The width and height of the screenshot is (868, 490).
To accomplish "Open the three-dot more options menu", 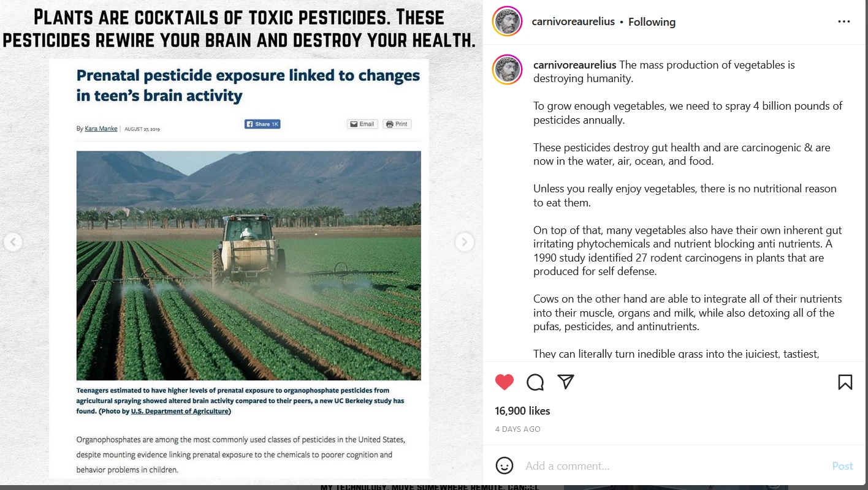I will [844, 21].
